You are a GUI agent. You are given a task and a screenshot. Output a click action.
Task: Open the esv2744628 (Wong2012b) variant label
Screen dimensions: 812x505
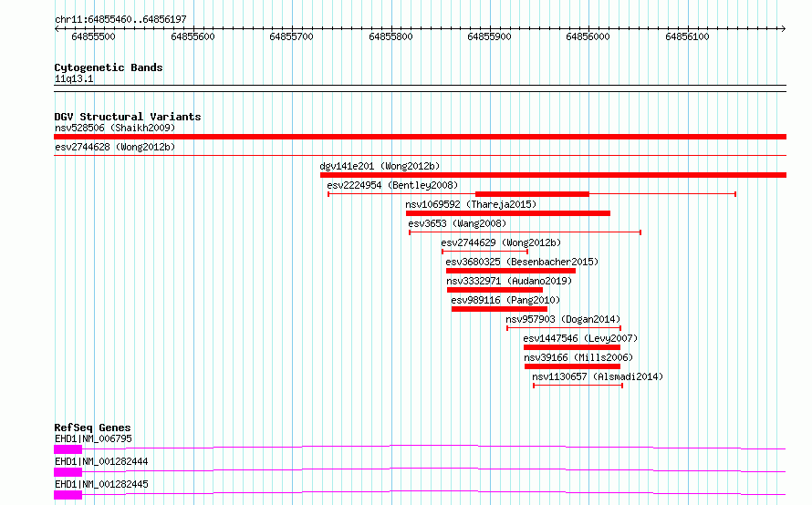tap(115, 147)
